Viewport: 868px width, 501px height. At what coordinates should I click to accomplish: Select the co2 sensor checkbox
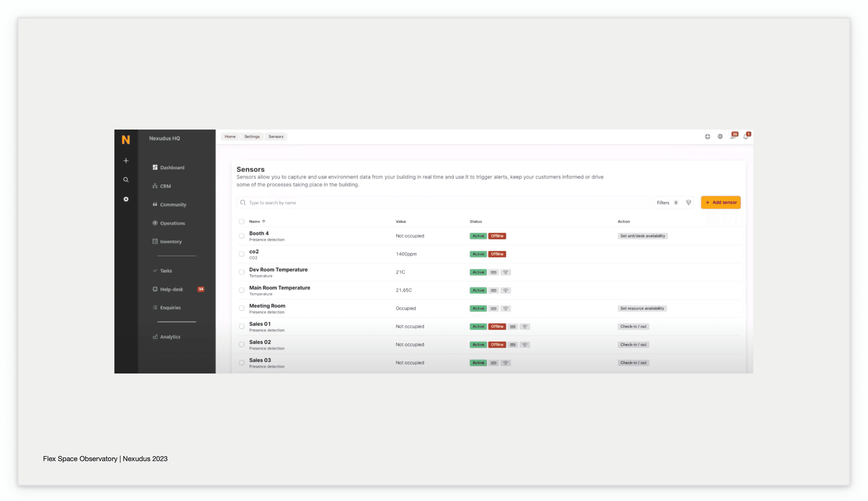point(242,254)
